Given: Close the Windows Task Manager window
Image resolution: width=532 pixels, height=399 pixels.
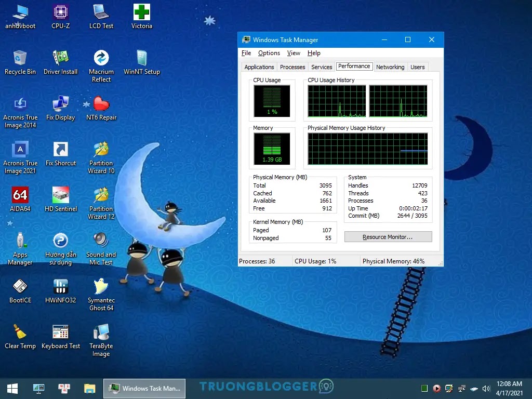Looking at the screenshot, I should (x=432, y=39).
